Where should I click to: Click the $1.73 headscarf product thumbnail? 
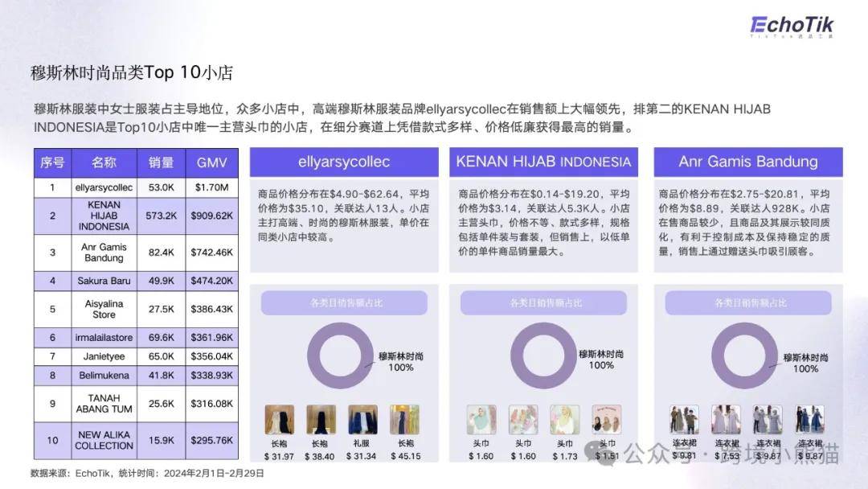564,420
